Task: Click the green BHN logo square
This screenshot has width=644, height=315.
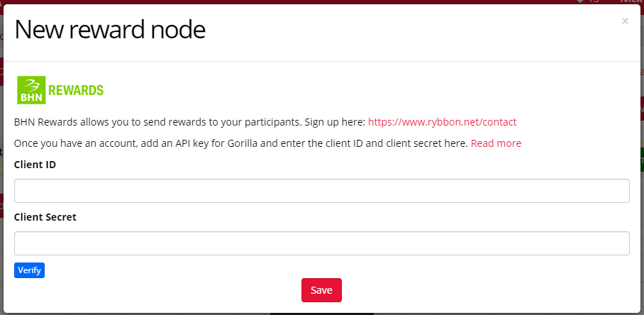Action: (31, 90)
